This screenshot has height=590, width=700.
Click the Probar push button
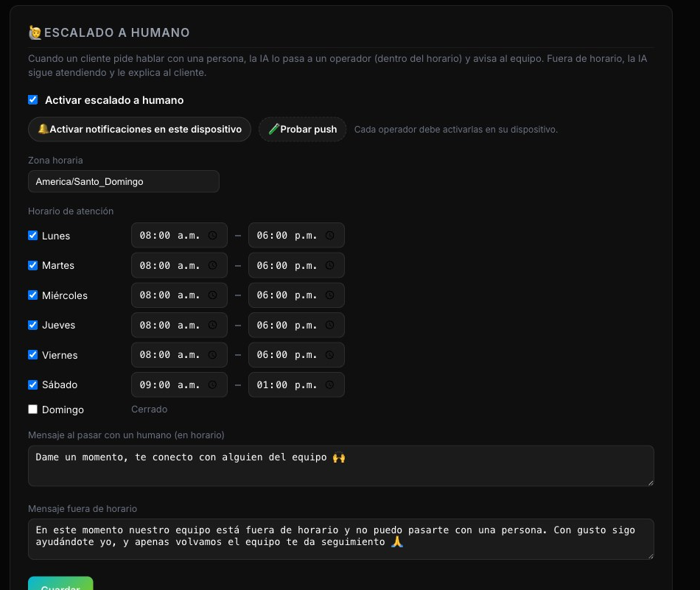tap(302, 130)
